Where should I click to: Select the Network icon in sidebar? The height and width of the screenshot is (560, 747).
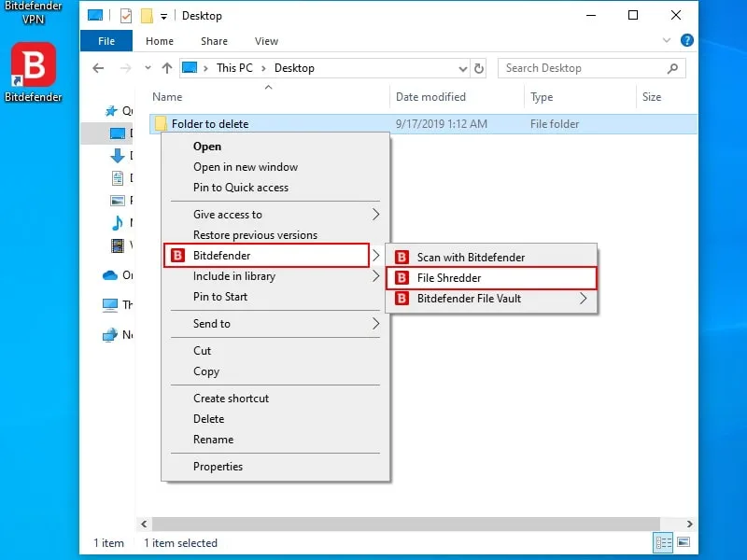(x=110, y=335)
